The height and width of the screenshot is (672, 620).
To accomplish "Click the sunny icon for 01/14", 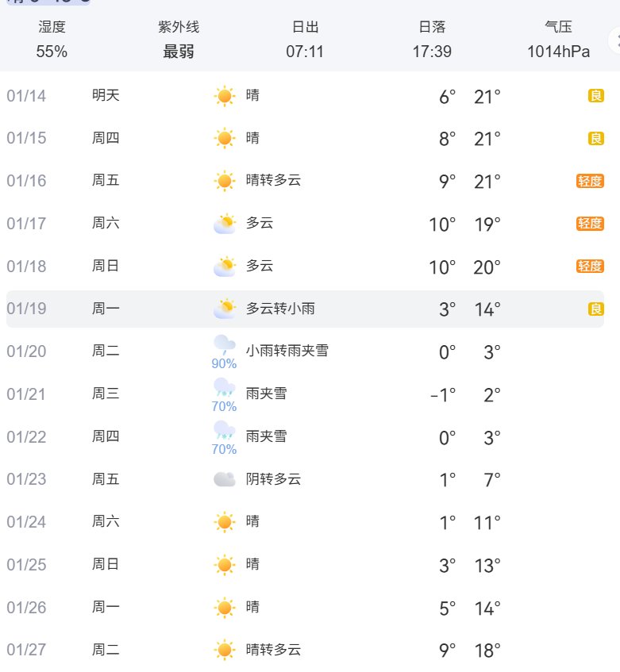I will tap(225, 96).
